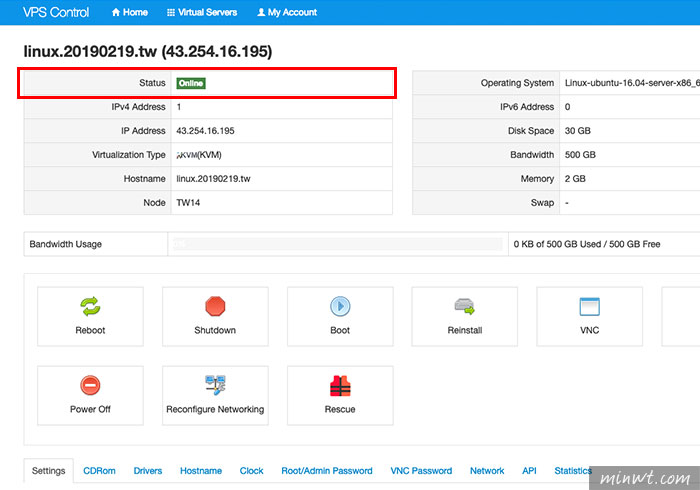Viewport: 700px width, 490px height.
Task: Click the Virtual Servers grid icon
Action: click(171, 12)
